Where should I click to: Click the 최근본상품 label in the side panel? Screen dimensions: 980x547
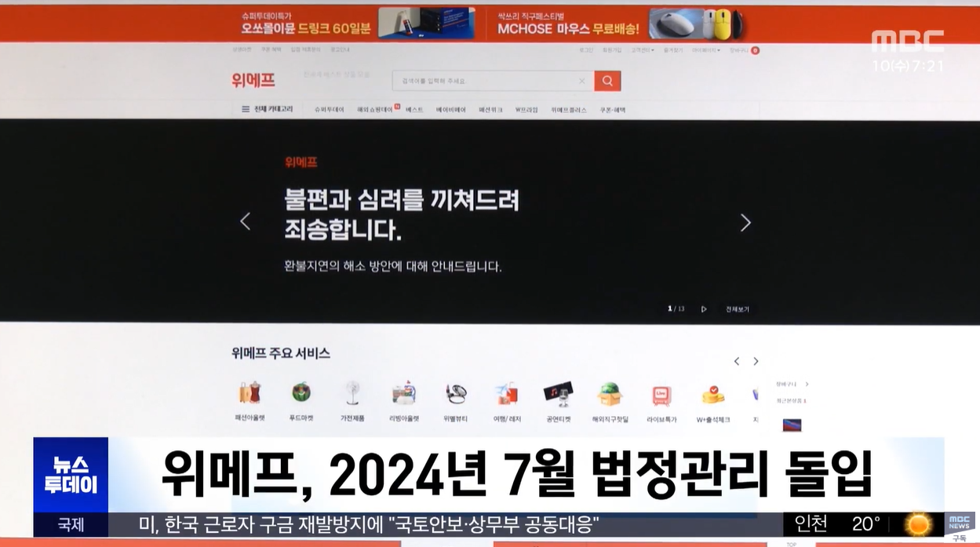[x=791, y=401]
